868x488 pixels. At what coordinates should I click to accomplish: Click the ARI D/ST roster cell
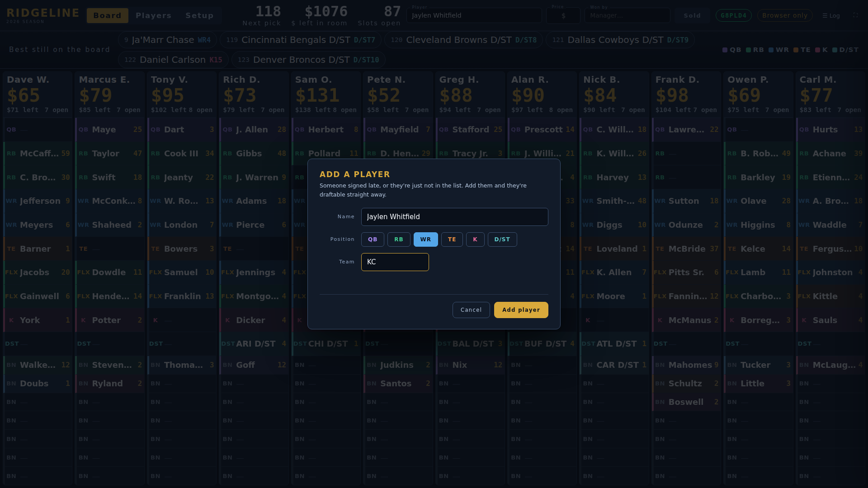pos(254,344)
